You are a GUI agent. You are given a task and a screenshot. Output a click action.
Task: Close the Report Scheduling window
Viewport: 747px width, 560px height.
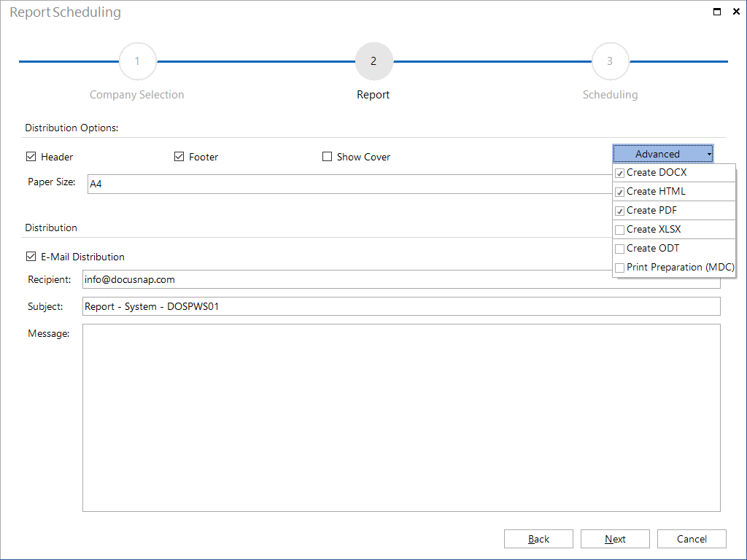[736, 12]
